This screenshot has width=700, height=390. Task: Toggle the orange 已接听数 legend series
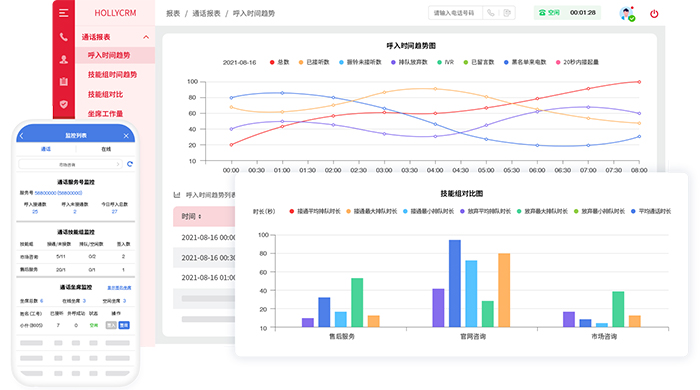(314, 62)
